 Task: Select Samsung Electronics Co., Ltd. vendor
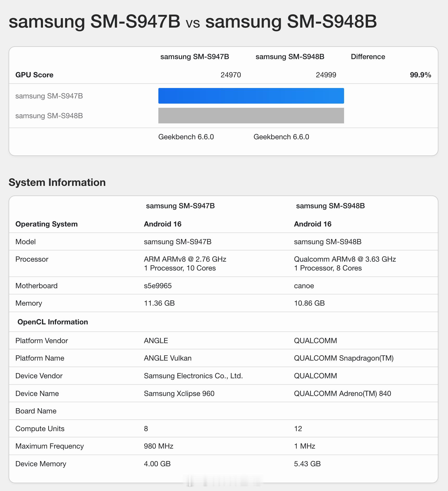point(193,376)
